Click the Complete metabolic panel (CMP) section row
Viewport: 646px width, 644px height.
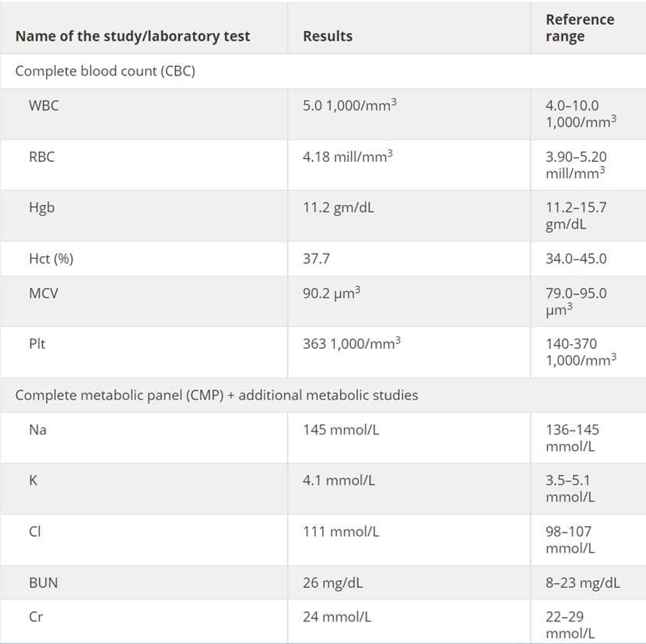(x=323, y=395)
